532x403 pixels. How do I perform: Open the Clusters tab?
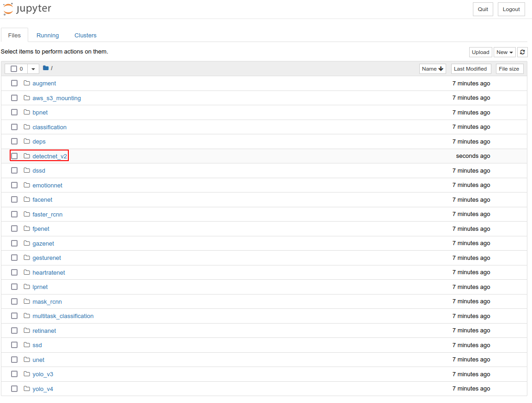tap(85, 35)
